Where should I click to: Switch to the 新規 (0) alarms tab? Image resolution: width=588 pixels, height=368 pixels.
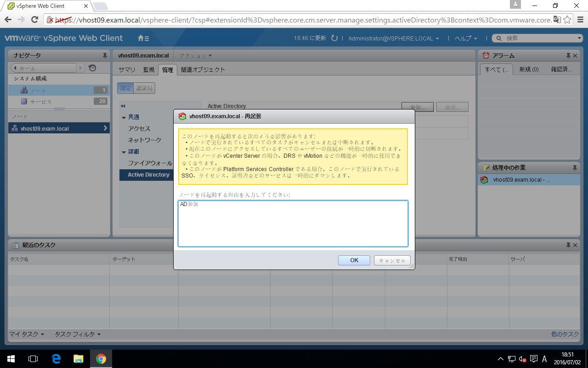[529, 69]
